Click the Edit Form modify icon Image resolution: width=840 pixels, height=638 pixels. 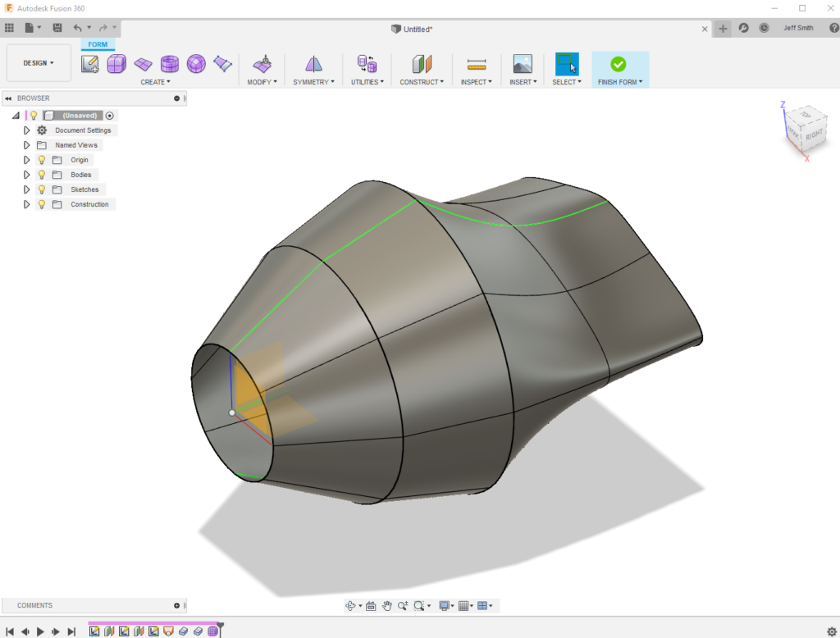(x=262, y=64)
